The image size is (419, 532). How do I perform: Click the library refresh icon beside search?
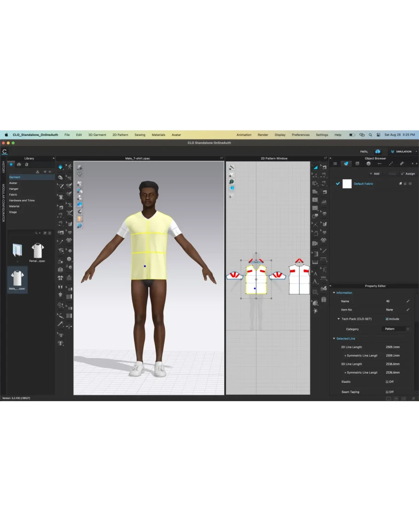[x=45, y=233]
